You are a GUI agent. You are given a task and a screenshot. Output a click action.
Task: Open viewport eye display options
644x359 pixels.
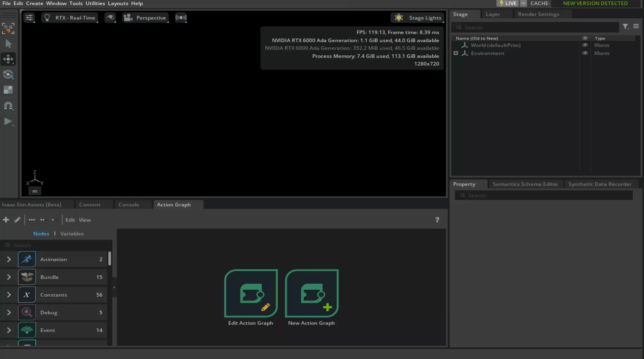(x=110, y=18)
